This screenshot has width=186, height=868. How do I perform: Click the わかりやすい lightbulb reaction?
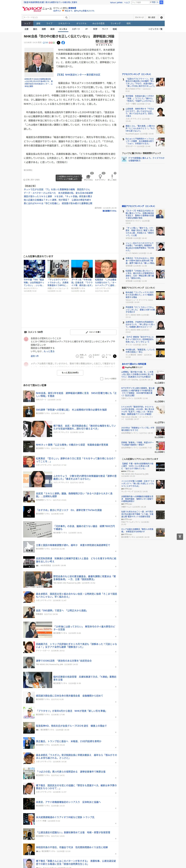[100, 177]
